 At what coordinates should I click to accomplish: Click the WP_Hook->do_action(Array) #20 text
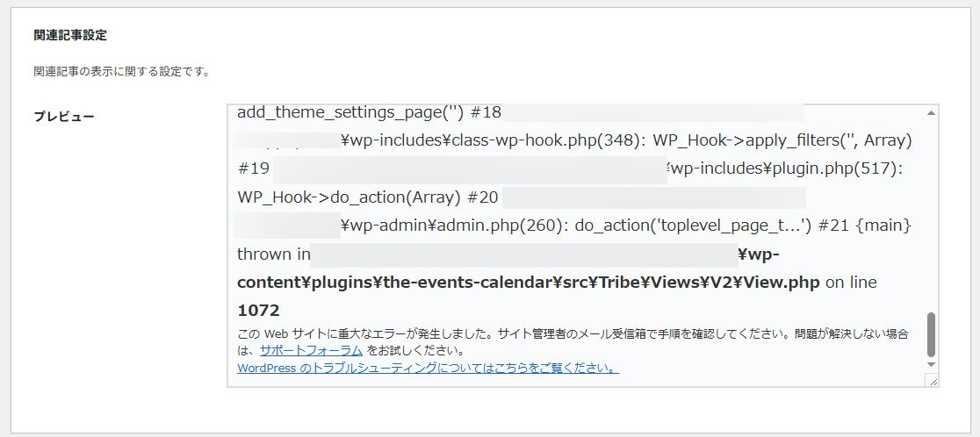(x=367, y=197)
